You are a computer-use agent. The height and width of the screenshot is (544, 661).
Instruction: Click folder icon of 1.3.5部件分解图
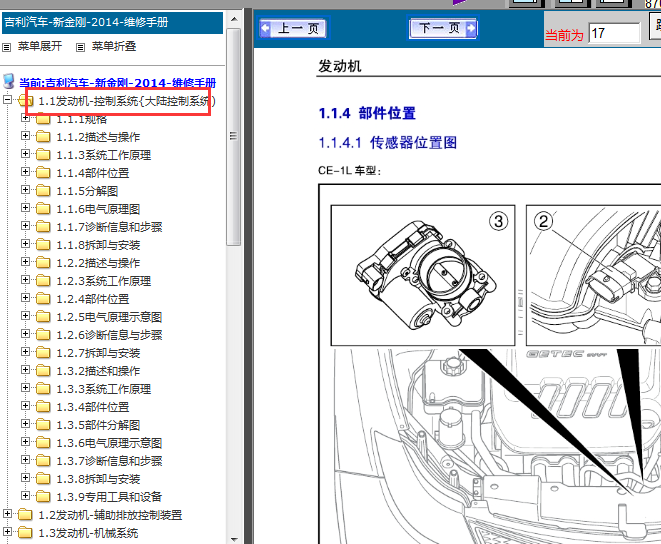(x=43, y=425)
